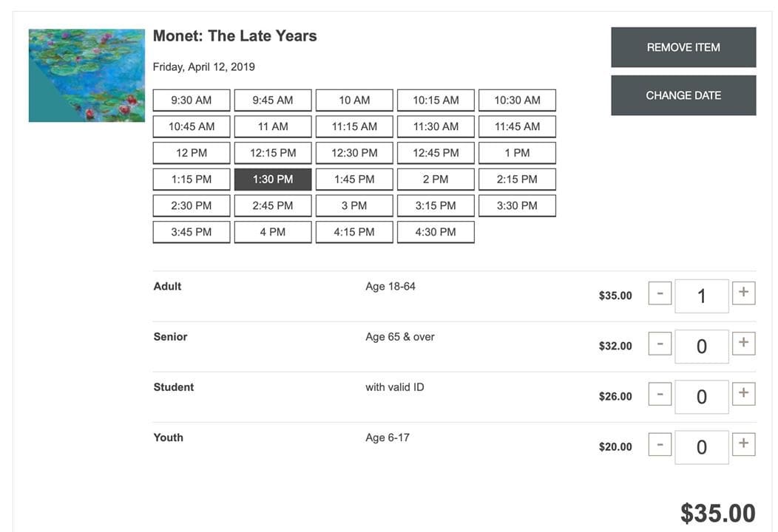Click the CHANGE DATE button
Viewport: 778px width, 532px height.
683,95
